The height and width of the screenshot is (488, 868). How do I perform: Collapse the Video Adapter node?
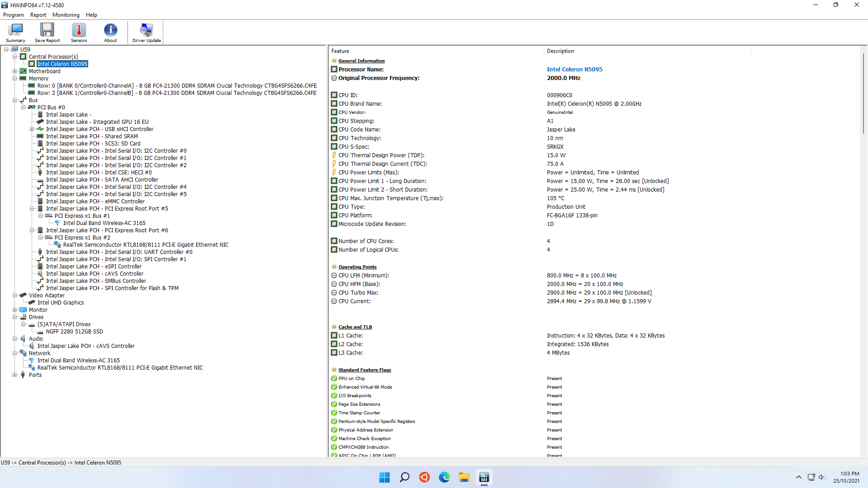tap(14, 296)
